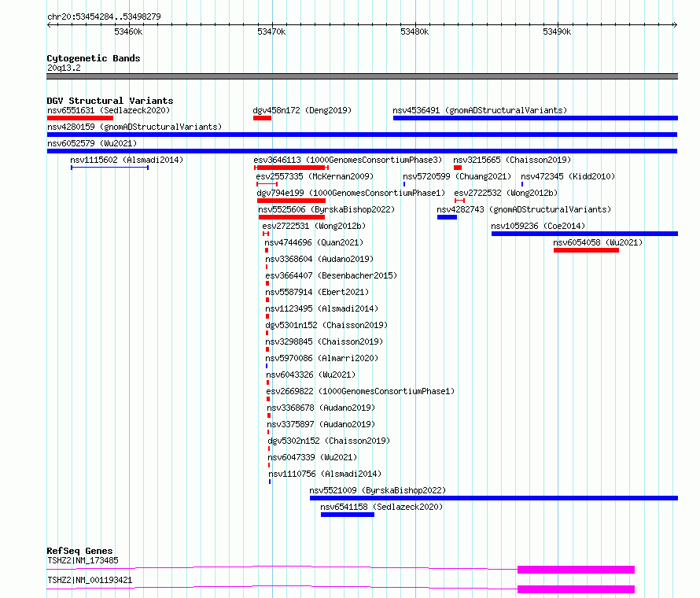Open nsv4744696 (Quan2021) variant
This screenshot has height=598, width=700.
tap(314, 242)
